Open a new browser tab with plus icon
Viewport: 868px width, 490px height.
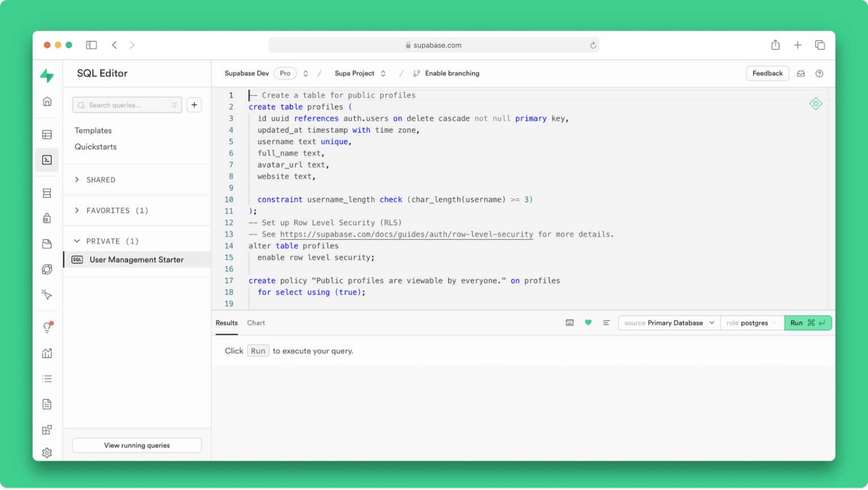(798, 45)
